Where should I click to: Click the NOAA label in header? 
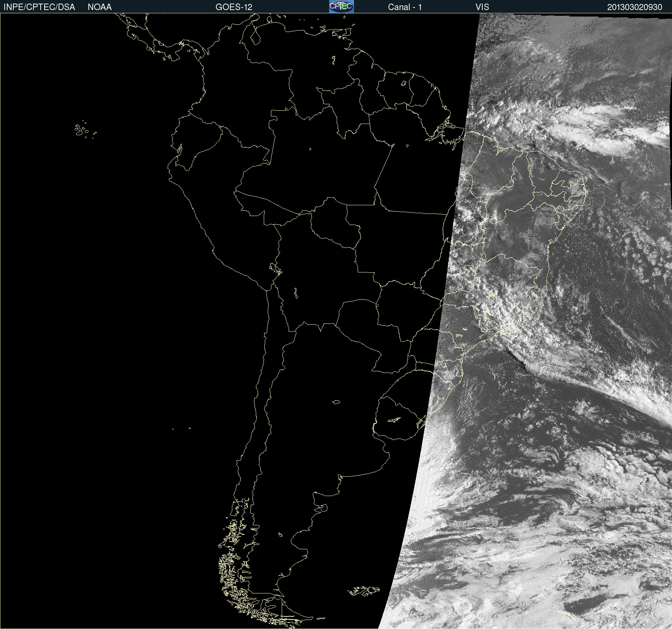tap(100, 7)
